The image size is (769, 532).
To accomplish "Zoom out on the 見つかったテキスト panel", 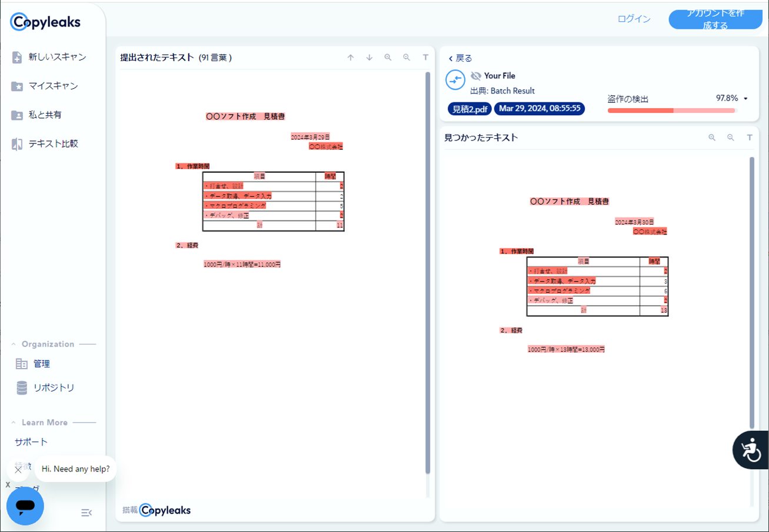I will (731, 138).
